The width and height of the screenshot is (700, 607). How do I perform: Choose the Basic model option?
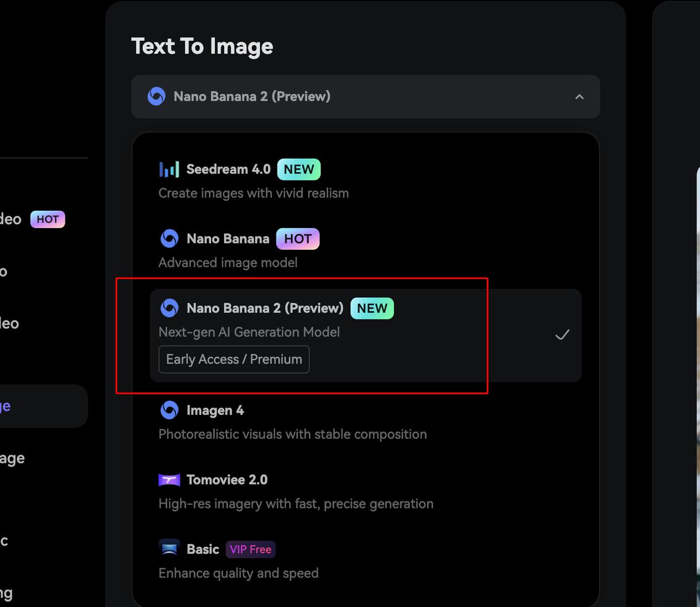(365, 560)
